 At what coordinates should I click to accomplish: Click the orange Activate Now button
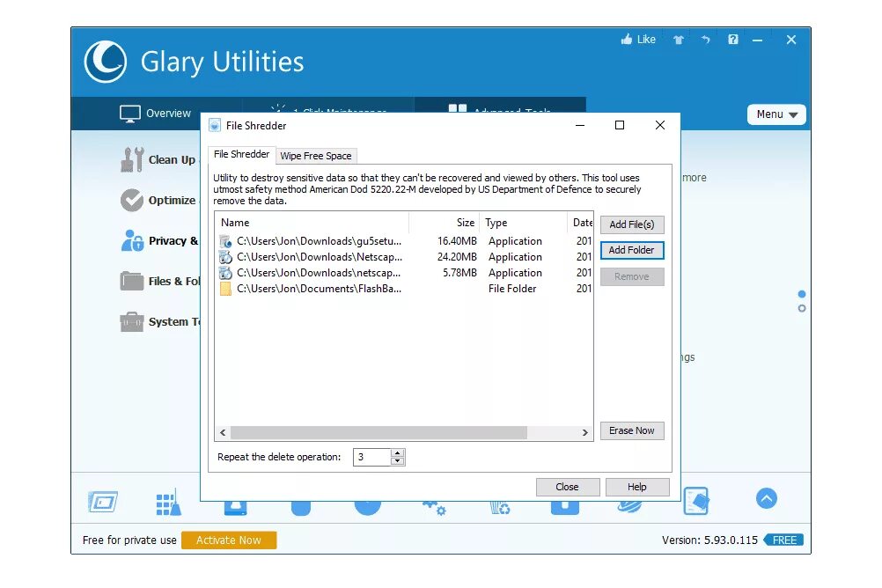[228, 540]
